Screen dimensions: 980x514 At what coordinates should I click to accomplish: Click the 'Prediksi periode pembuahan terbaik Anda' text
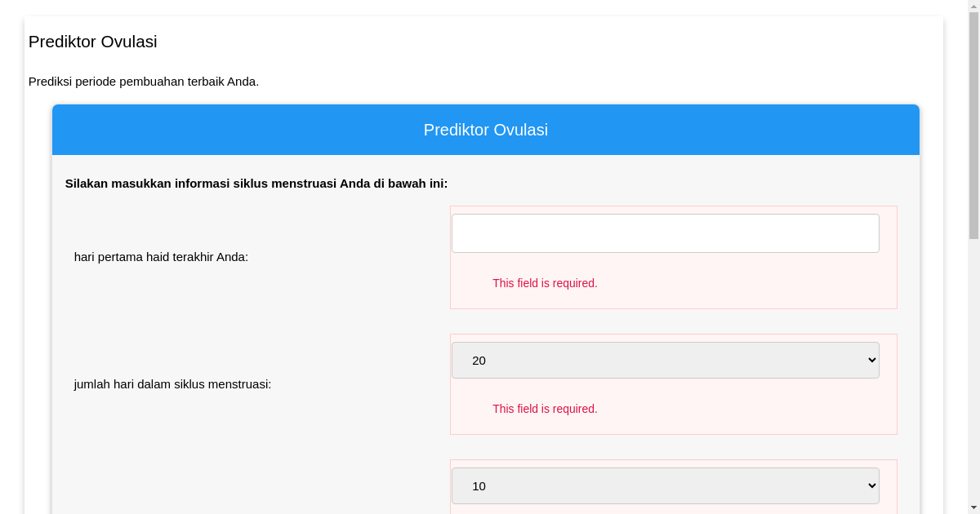pyautogui.click(x=144, y=82)
